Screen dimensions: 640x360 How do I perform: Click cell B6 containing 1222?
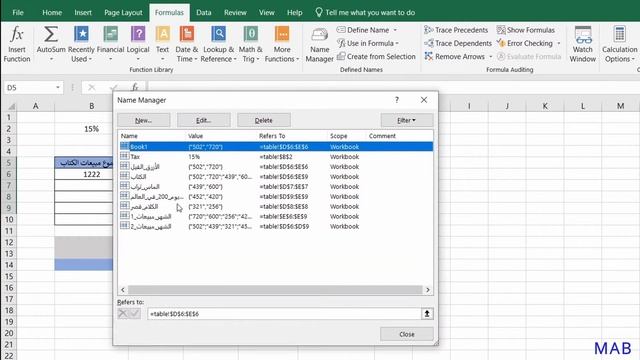[x=91, y=174]
